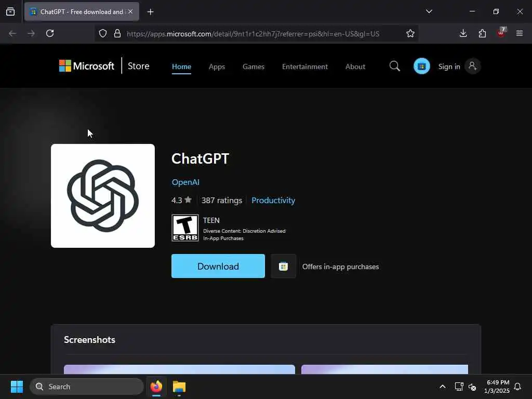Screen dimensions: 532x399
Task: Close the ChatGPT browser tab
Action: pyautogui.click(x=130, y=11)
